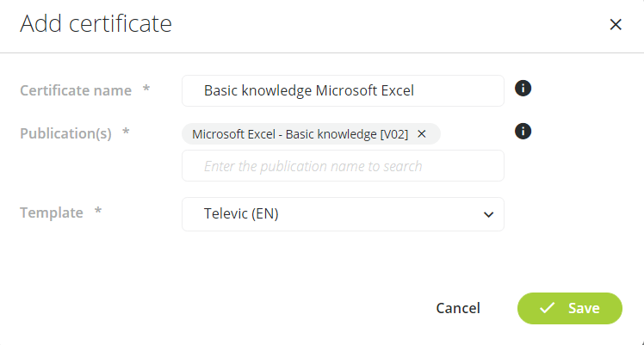Remove the Microsoft Excel publication chip
644x345 pixels.
point(421,134)
